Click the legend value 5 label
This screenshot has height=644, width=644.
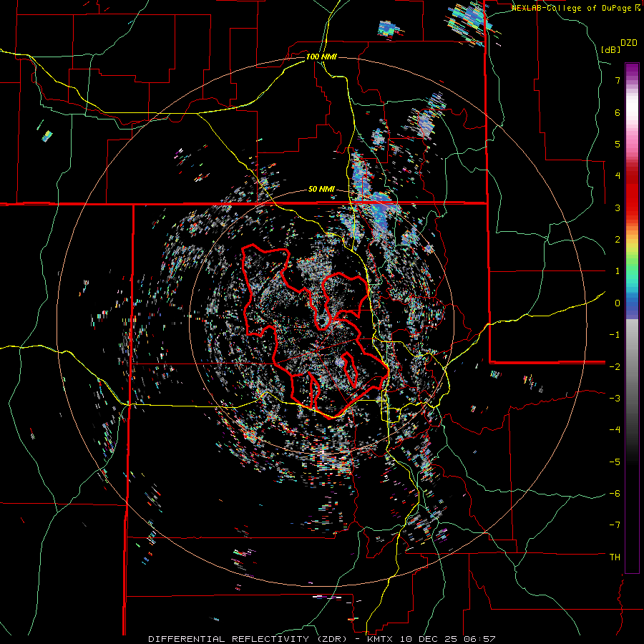point(618,144)
